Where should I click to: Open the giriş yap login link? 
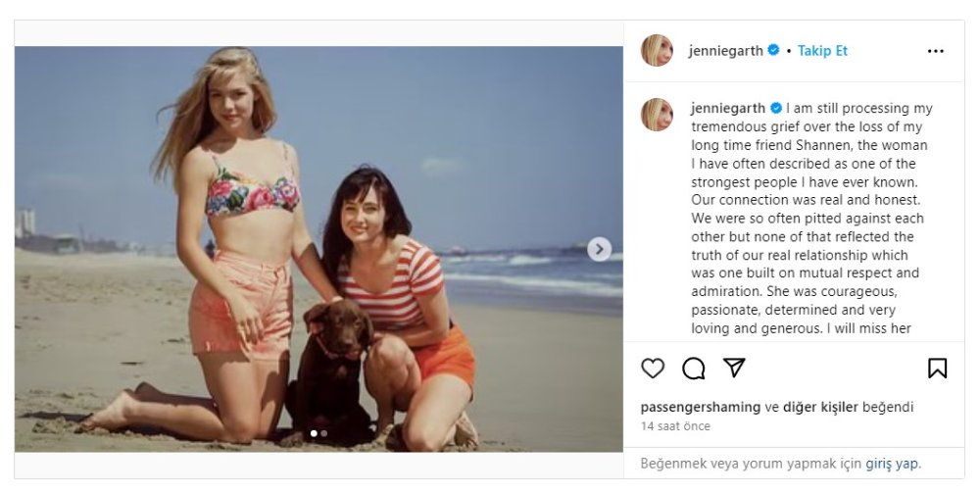tap(893, 463)
